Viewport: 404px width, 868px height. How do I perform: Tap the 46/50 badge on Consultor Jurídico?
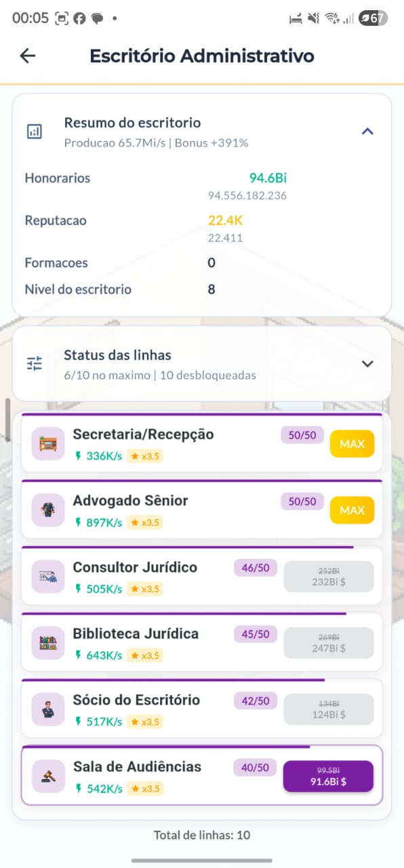pos(256,568)
